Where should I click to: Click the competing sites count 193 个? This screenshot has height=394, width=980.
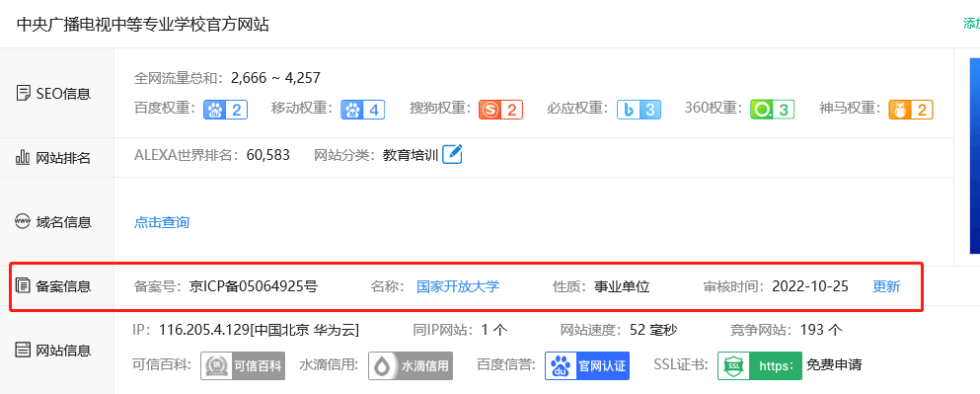[821, 330]
